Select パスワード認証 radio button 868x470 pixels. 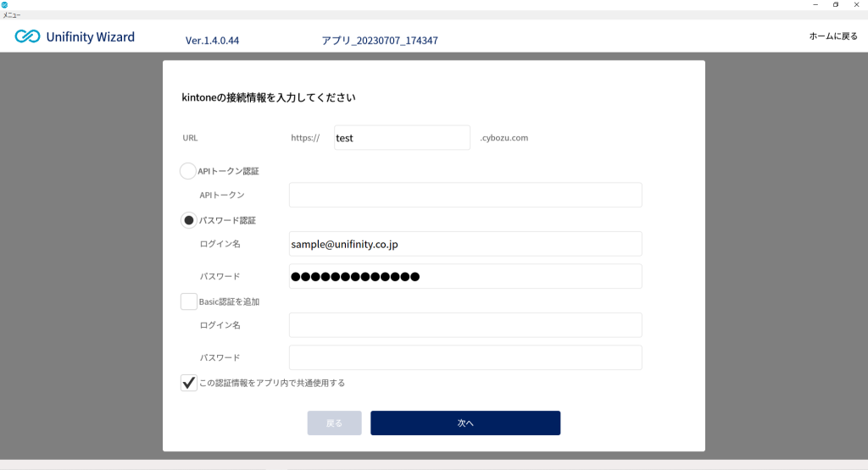[x=189, y=220]
